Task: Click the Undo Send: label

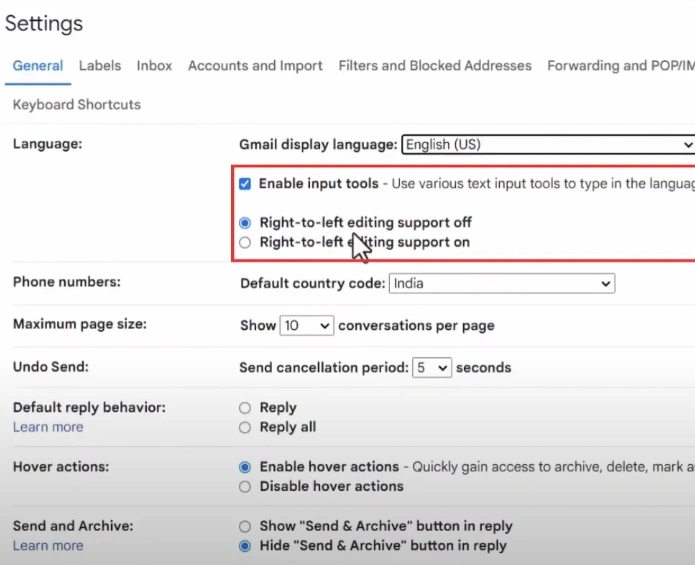Action: coord(51,367)
